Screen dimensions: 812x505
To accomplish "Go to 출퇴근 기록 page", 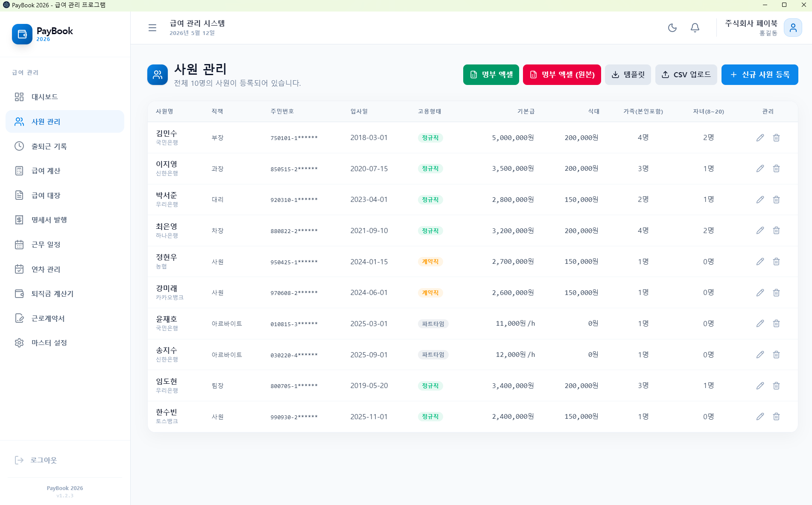I will [65, 146].
